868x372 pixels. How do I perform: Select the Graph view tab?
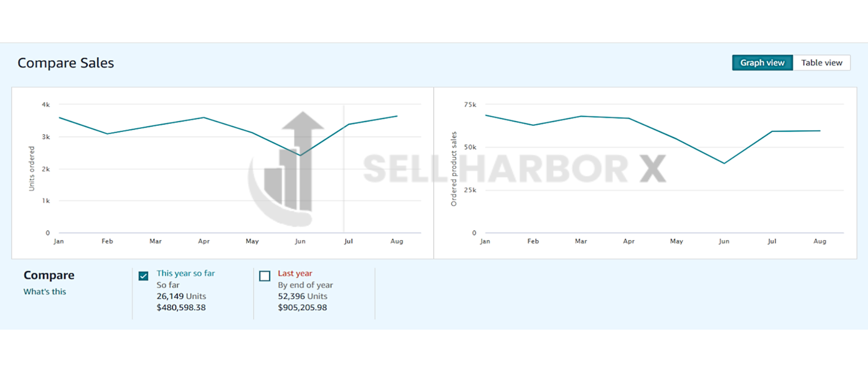click(762, 63)
